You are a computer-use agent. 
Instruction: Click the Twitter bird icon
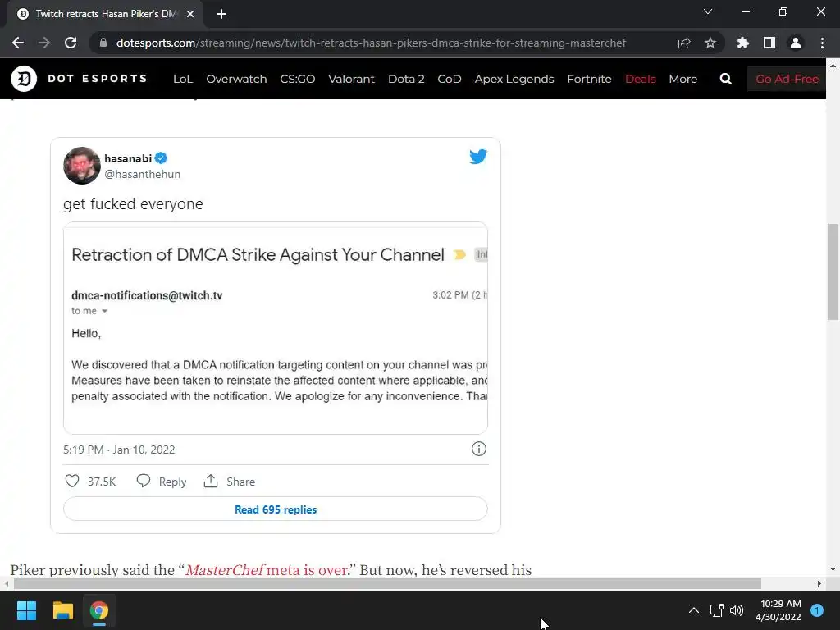478,157
